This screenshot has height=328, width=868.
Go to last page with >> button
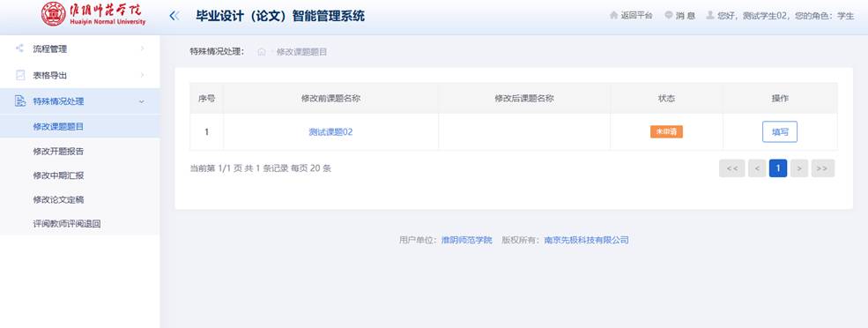coord(822,168)
